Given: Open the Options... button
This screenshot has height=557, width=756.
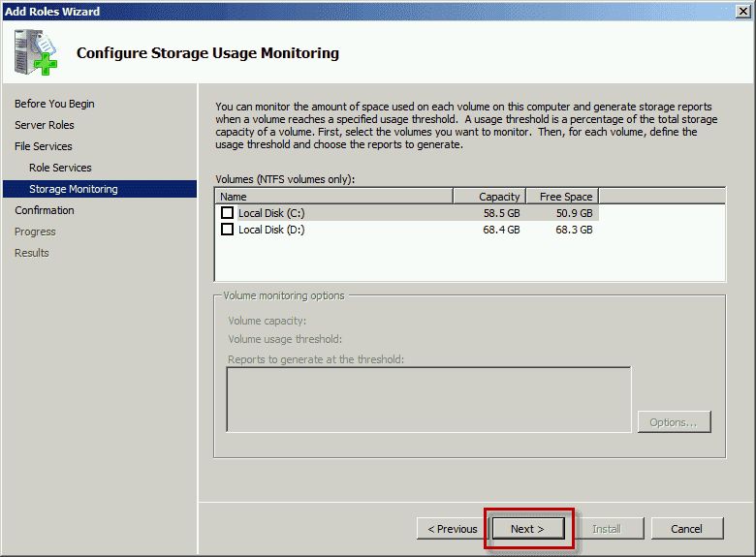Looking at the screenshot, I should tap(674, 422).
